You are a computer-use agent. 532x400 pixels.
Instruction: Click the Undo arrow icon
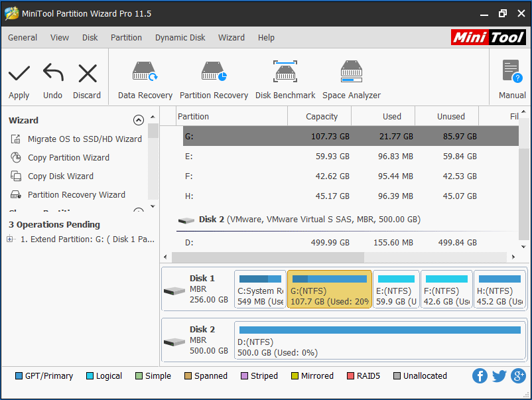click(52, 73)
